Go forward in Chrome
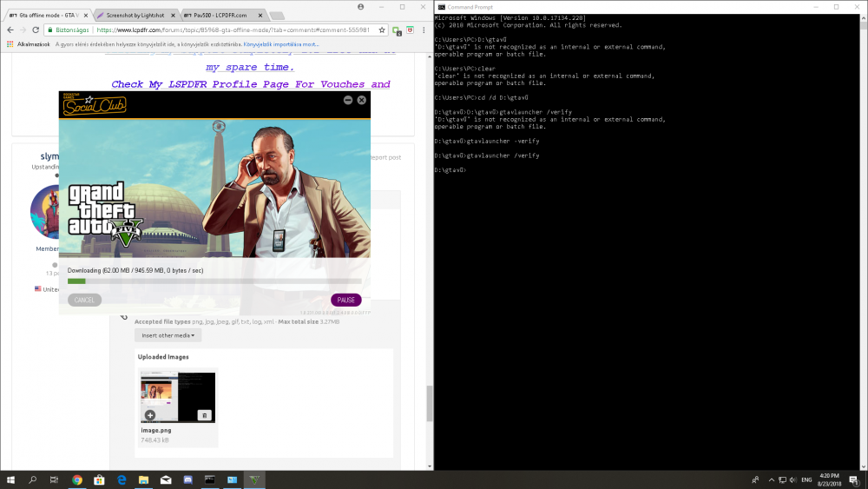The image size is (868, 489). (23, 30)
